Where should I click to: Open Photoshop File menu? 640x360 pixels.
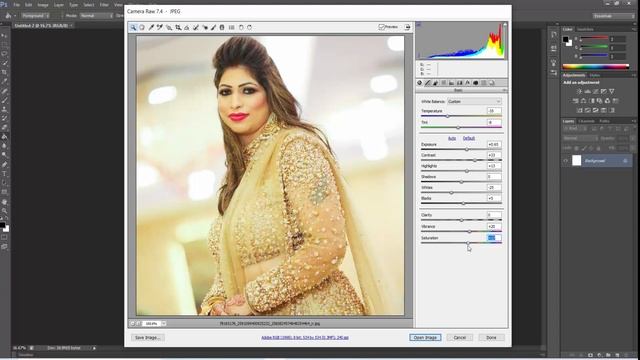16,5
